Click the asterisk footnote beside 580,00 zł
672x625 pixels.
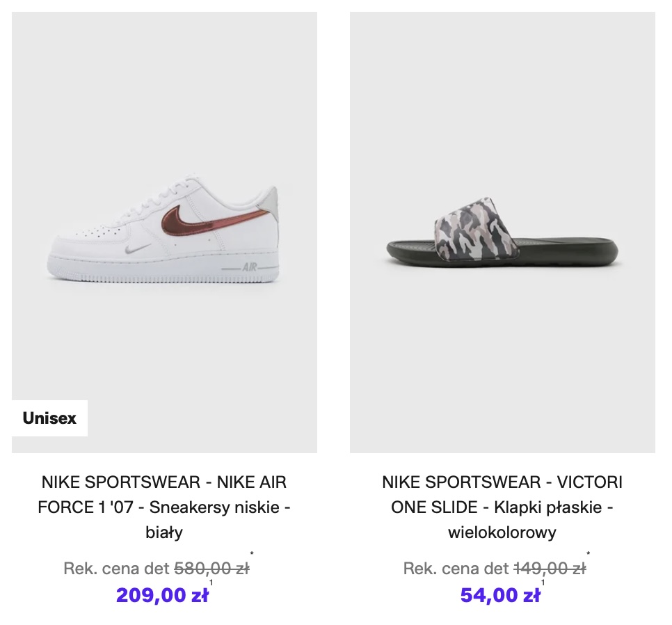click(252, 555)
